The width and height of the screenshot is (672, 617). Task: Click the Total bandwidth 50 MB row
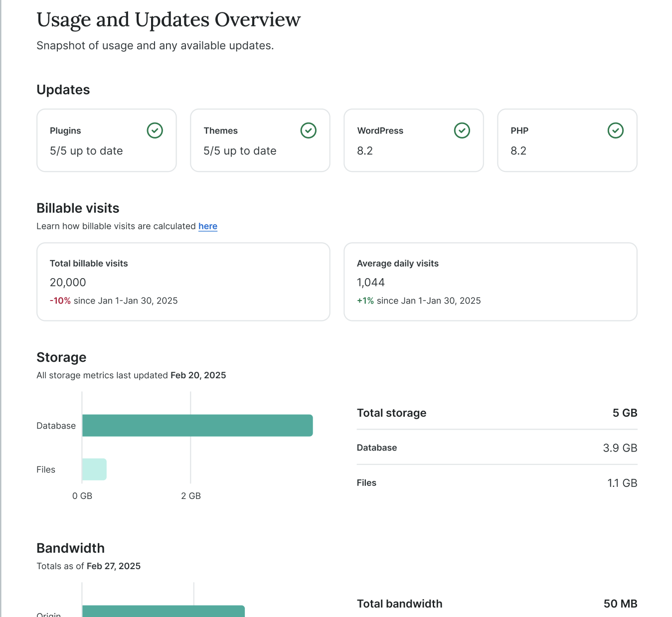[497, 604]
